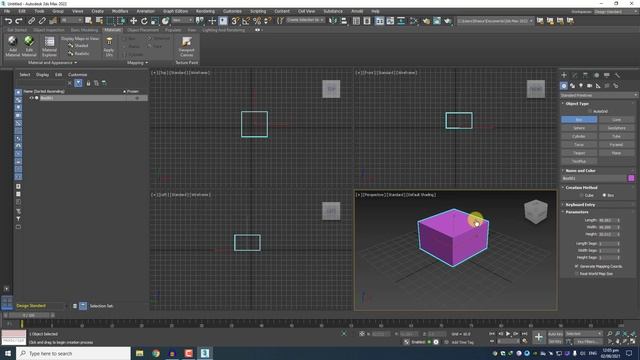Click the Teapot primitive button
The image size is (640, 360).
click(x=579, y=153)
